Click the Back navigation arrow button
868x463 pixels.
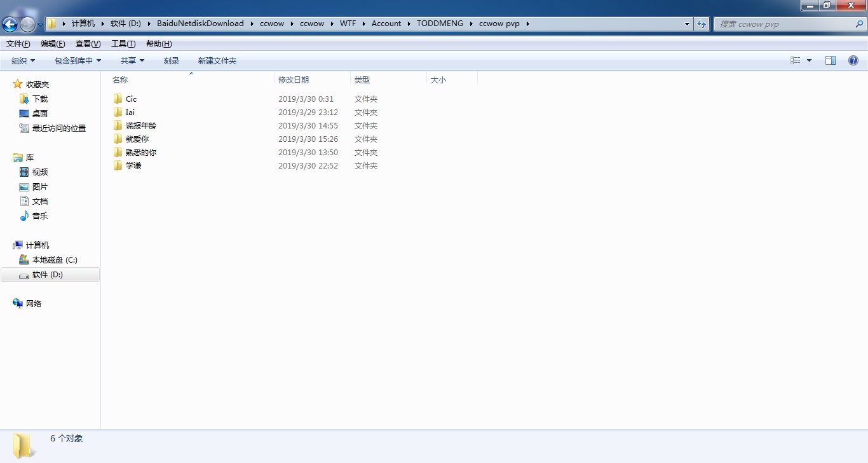[x=10, y=24]
